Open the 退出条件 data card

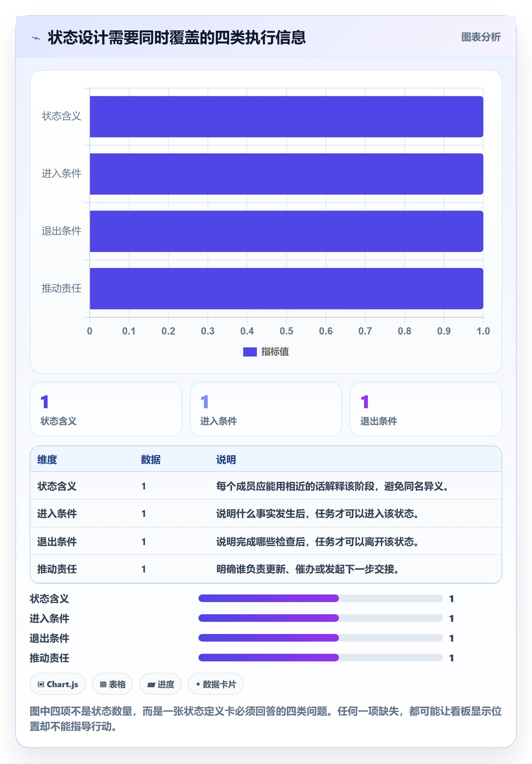(x=426, y=409)
